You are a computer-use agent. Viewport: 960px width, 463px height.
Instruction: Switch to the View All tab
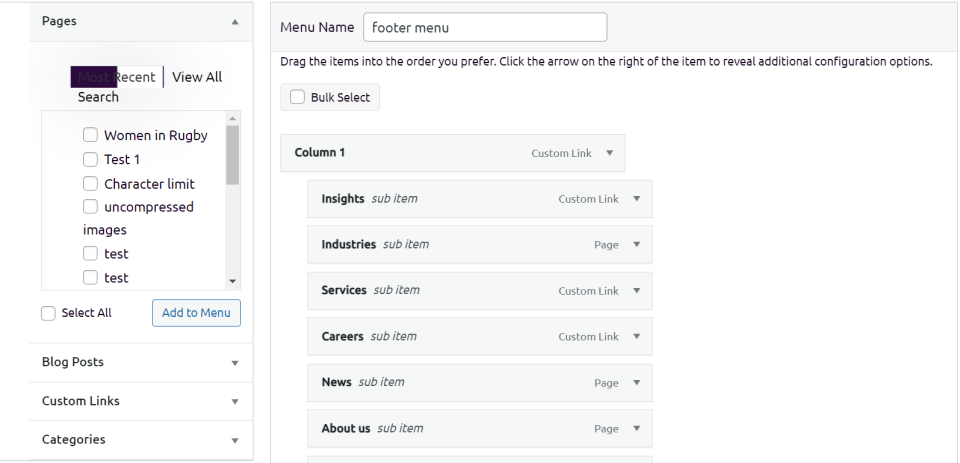click(197, 77)
